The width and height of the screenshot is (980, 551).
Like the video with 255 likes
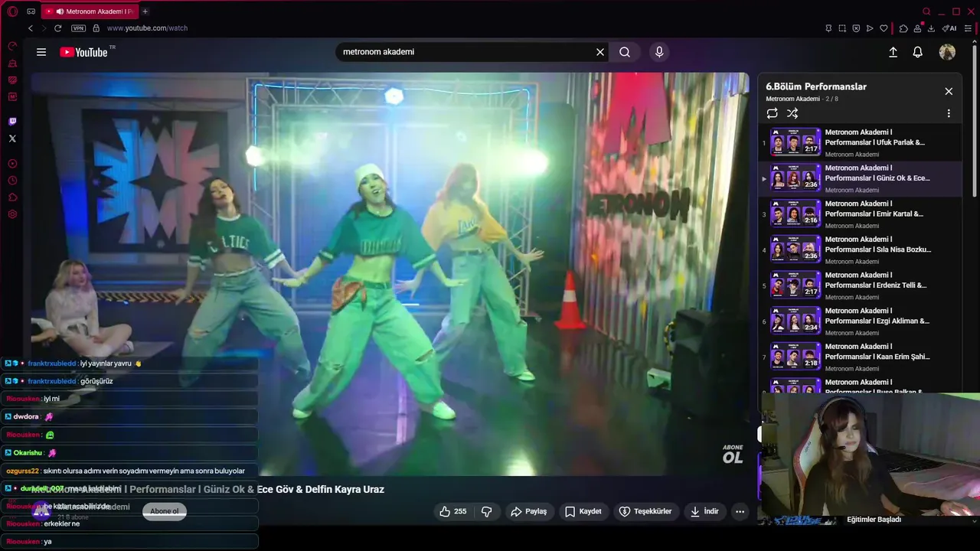[452, 511]
